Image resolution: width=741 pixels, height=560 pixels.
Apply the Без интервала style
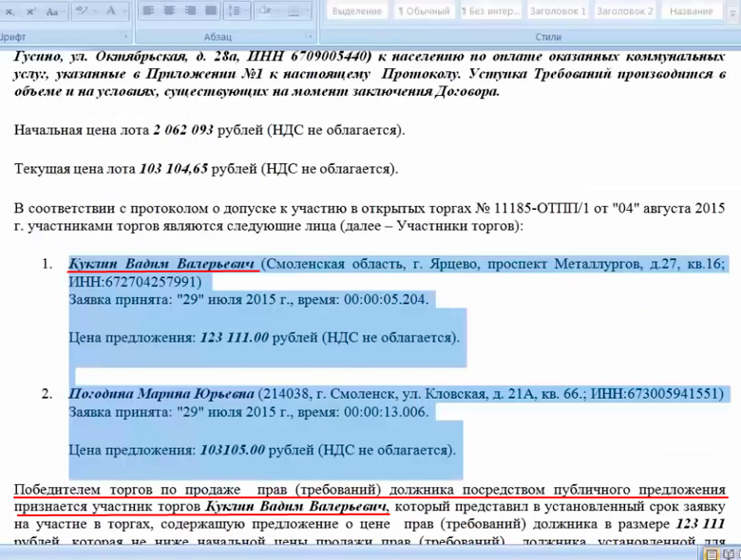tap(491, 10)
